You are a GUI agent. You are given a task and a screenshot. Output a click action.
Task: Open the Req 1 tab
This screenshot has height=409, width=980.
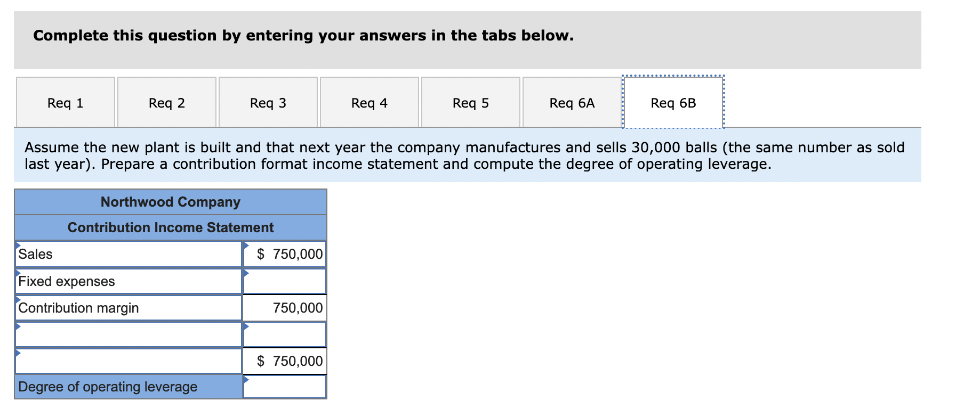tap(66, 103)
